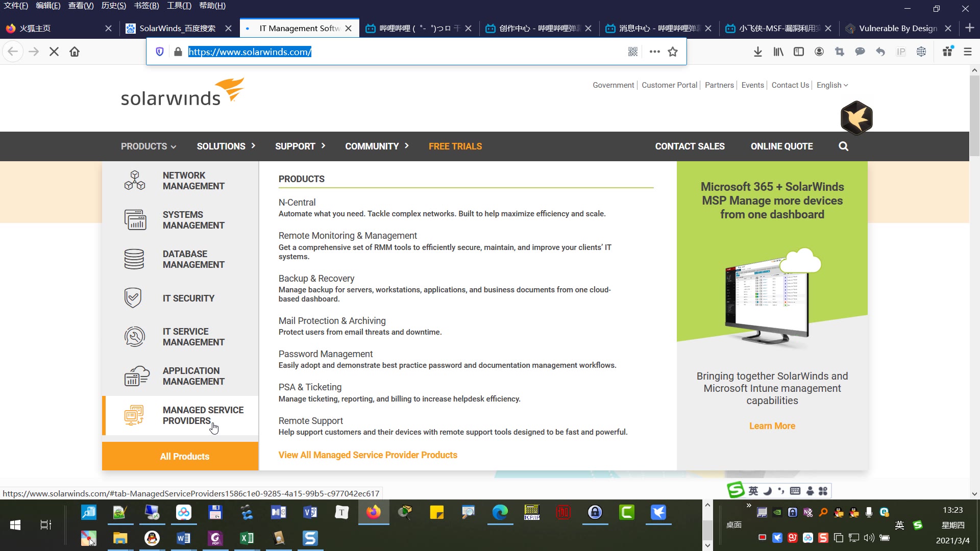The image size is (980, 551).
Task: Open Microsoft Edge from the taskbar
Action: (x=500, y=512)
